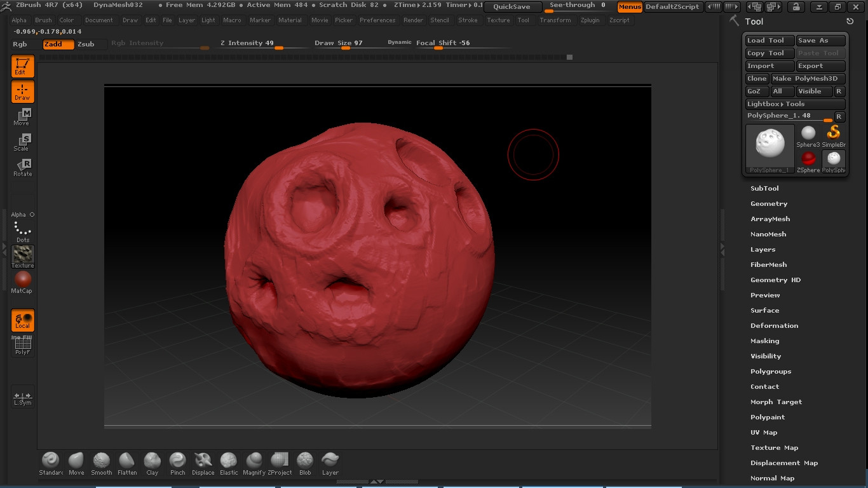Open the Zplugin menu
Image resolution: width=868 pixels, height=488 pixels.
point(590,20)
